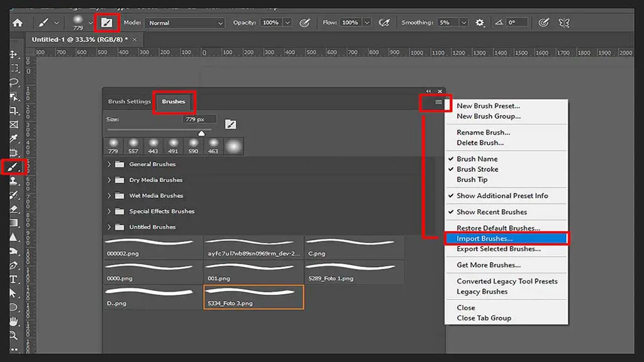Select the Ellipse shape tool

pos(14,307)
